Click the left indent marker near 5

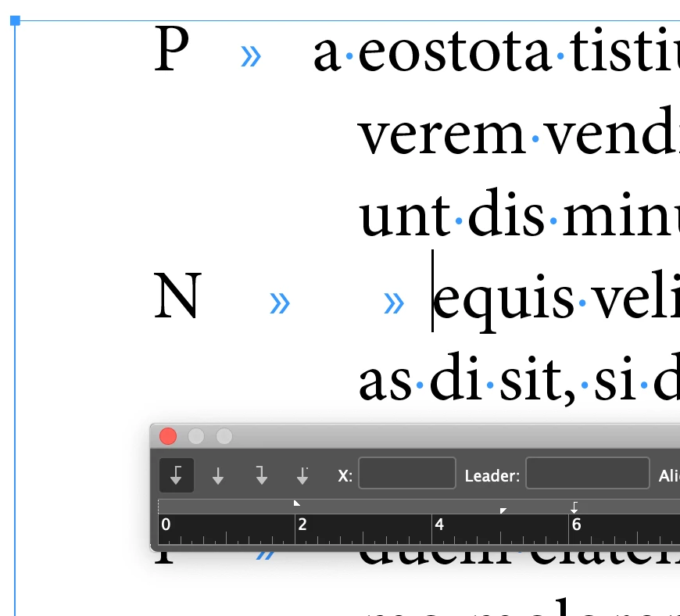[x=503, y=510]
